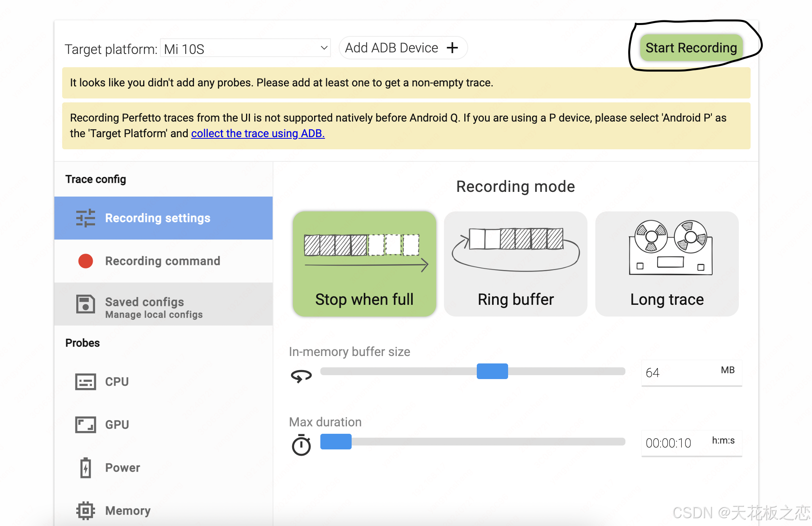Screen dimensions: 812x526
Task: Click the Power battery icon
Action: (x=85, y=468)
